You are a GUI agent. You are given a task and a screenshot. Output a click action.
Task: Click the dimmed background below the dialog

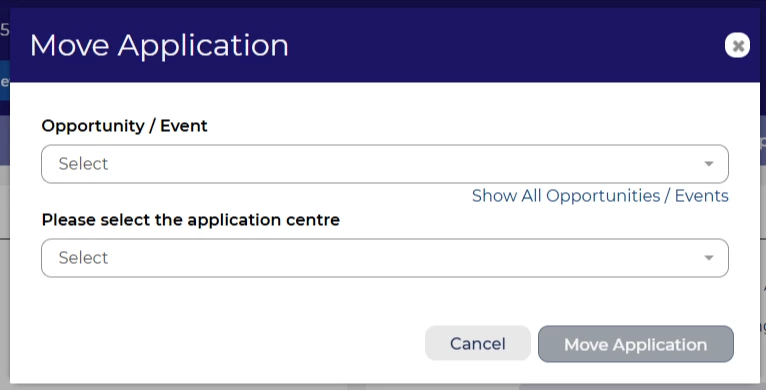(x=383, y=387)
